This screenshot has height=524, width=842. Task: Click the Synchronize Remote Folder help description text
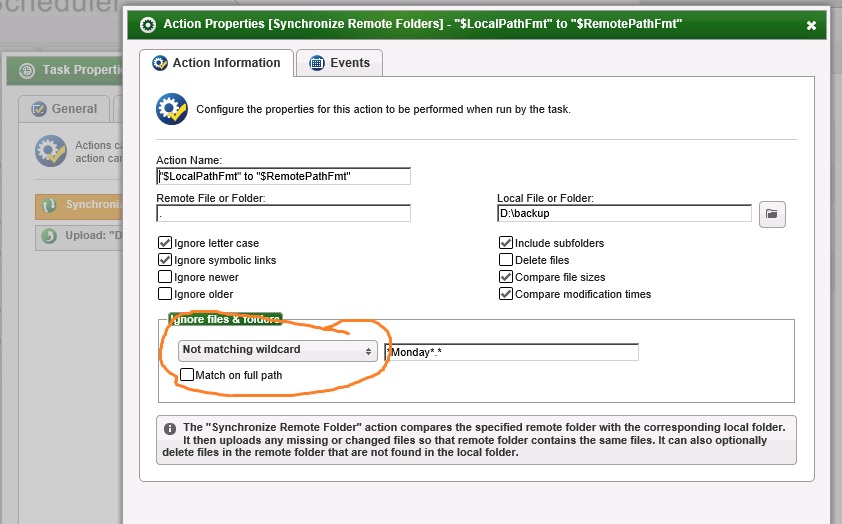pyautogui.click(x=475, y=440)
